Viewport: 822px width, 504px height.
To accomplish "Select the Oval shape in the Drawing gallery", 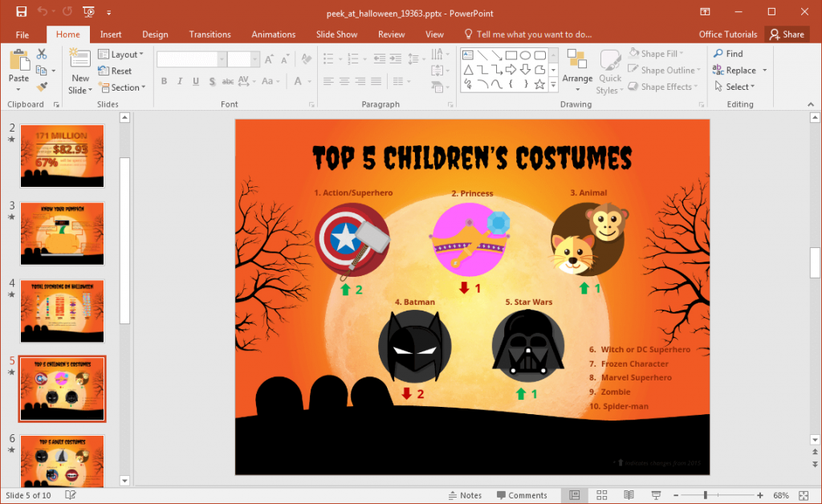I will click(x=525, y=55).
